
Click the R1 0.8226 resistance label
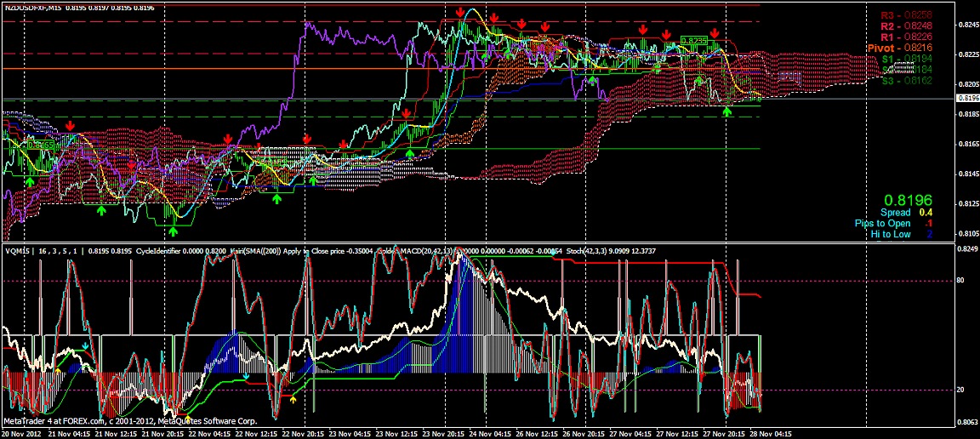click(x=906, y=37)
